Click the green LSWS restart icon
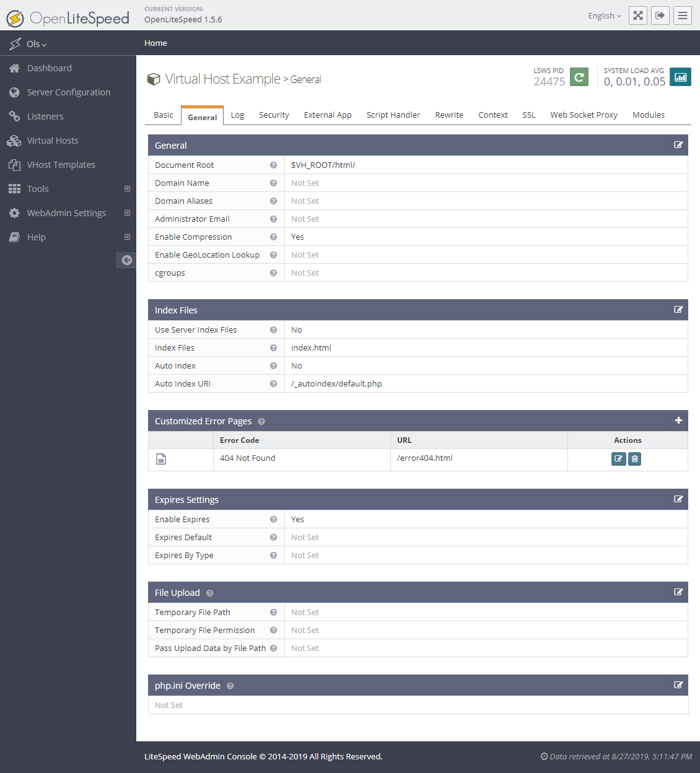 579,77
